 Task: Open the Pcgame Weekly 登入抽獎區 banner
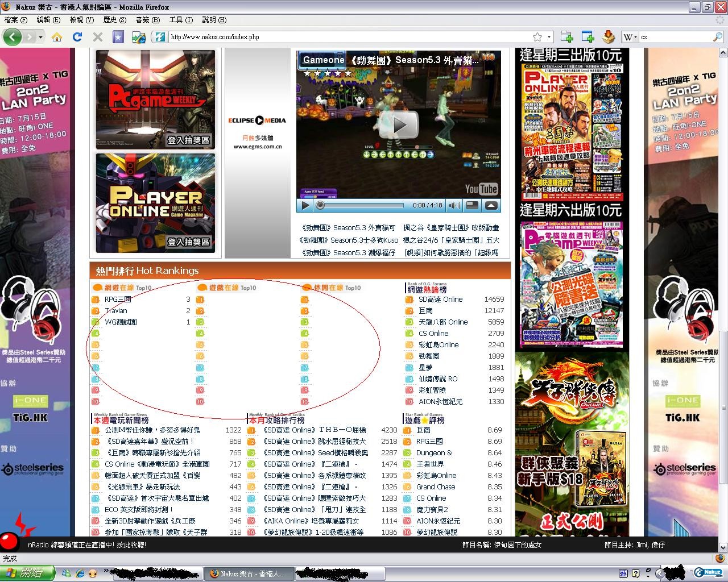[x=155, y=100]
